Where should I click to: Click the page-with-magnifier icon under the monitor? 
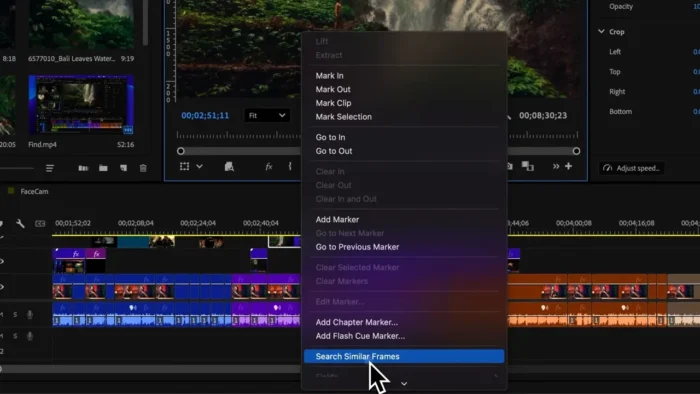coord(229,166)
